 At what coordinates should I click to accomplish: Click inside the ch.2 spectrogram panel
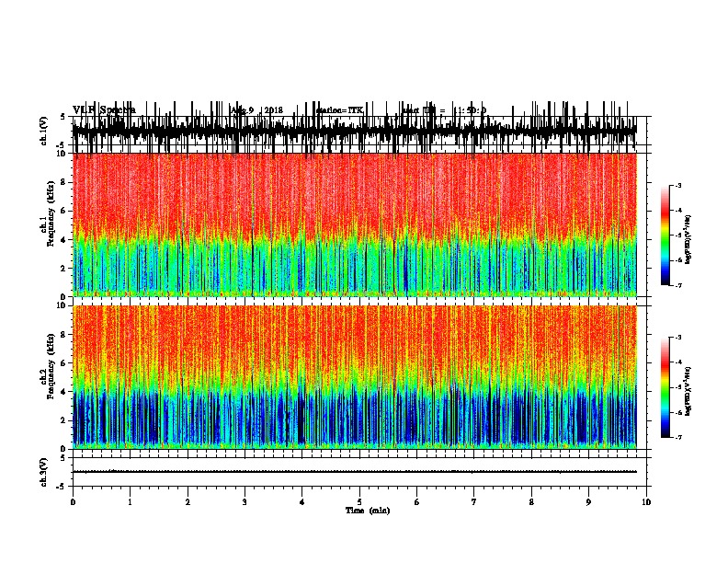tap(354, 377)
